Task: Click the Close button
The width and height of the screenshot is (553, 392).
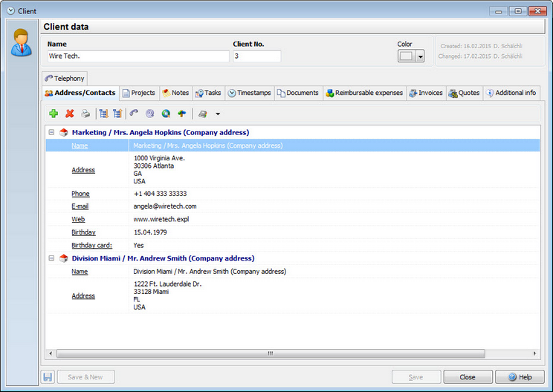Action: [x=468, y=377]
